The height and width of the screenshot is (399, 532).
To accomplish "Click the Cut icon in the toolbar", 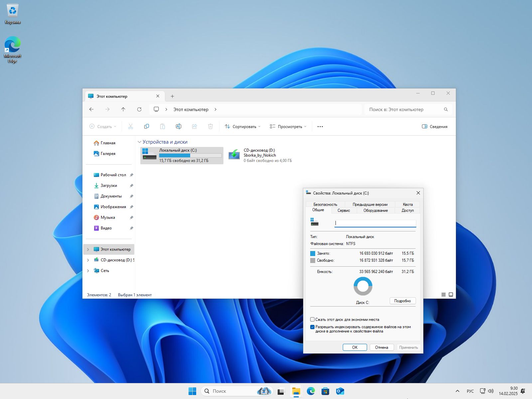I will [x=130, y=126].
